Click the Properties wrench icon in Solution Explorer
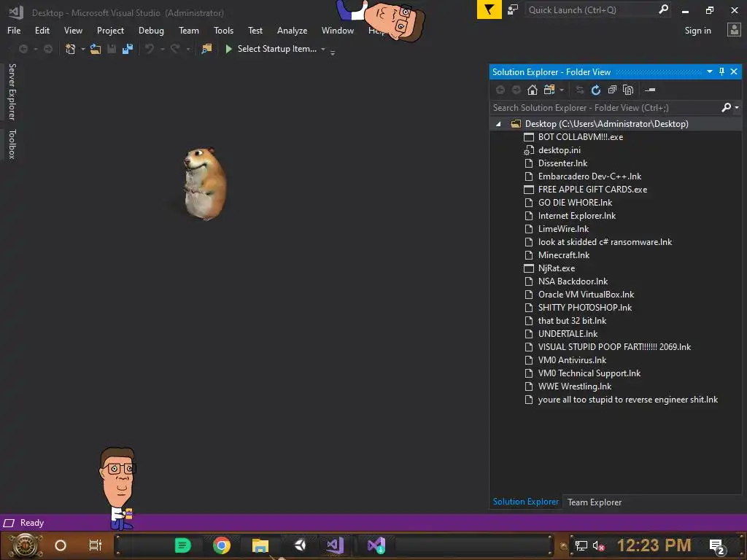 650,90
